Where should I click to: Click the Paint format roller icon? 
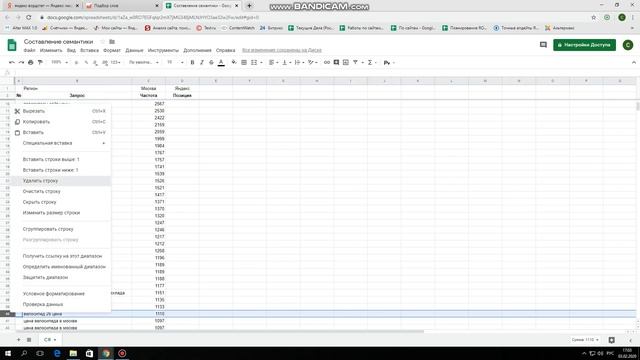40,62
